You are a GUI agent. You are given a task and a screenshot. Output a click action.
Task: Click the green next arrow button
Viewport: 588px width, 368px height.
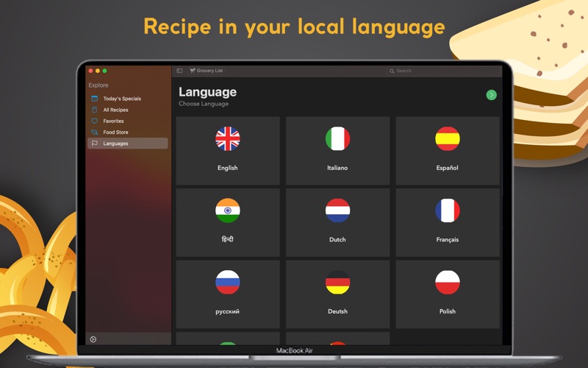tap(491, 95)
